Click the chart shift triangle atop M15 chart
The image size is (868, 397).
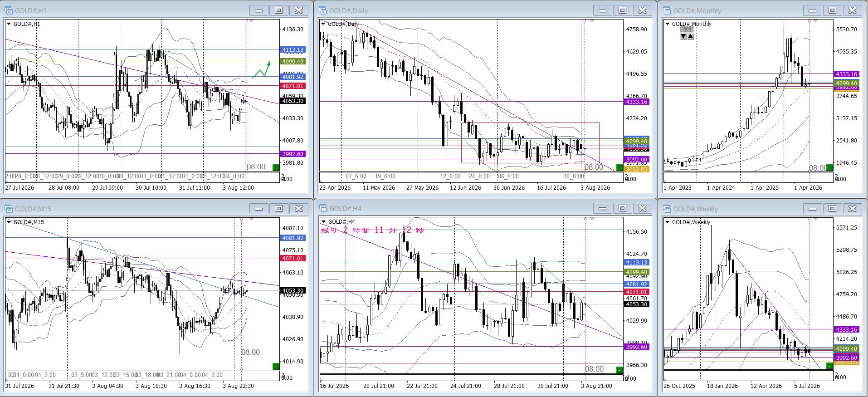(252, 219)
